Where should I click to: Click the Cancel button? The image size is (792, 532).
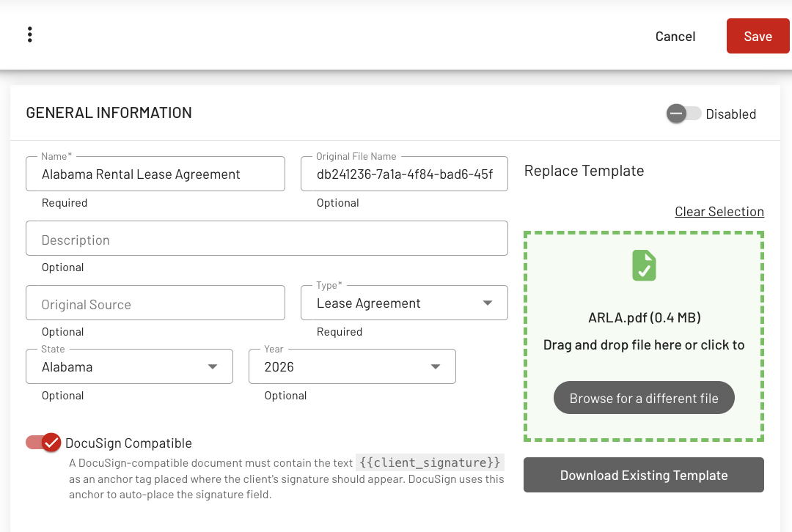(x=675, y=37)
